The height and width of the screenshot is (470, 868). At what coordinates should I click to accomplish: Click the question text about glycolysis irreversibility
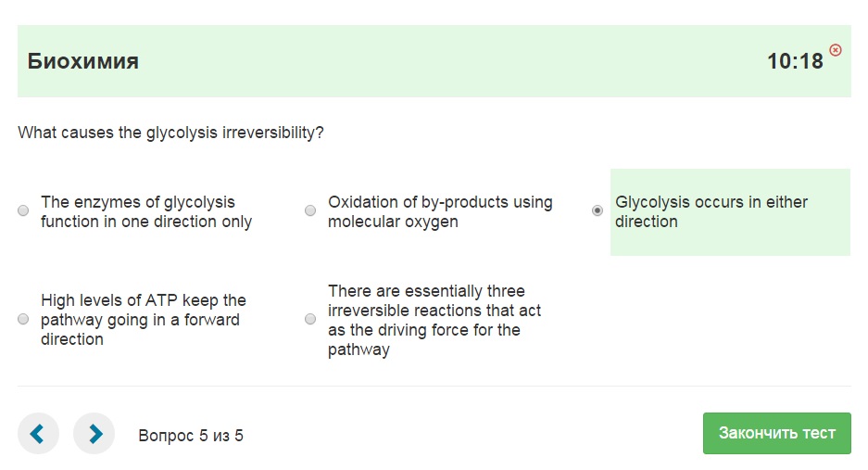[x=170, y=133]
